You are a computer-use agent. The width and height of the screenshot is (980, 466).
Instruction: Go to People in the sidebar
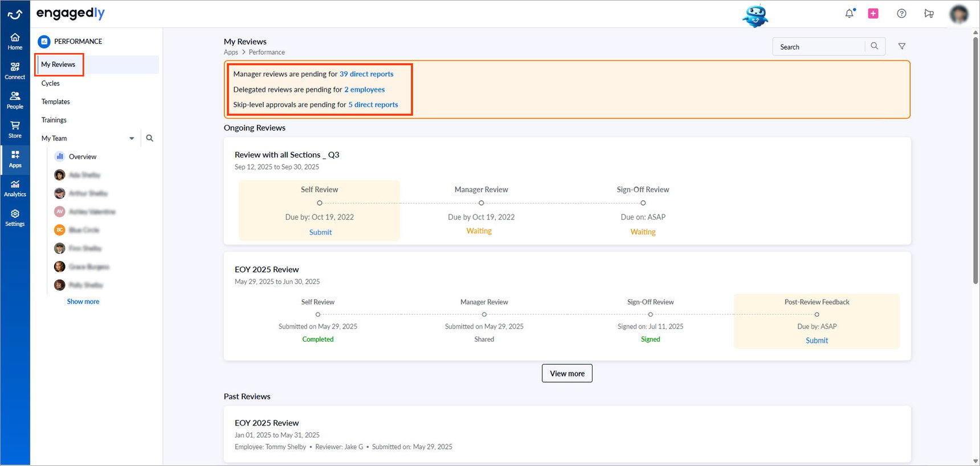15,100
